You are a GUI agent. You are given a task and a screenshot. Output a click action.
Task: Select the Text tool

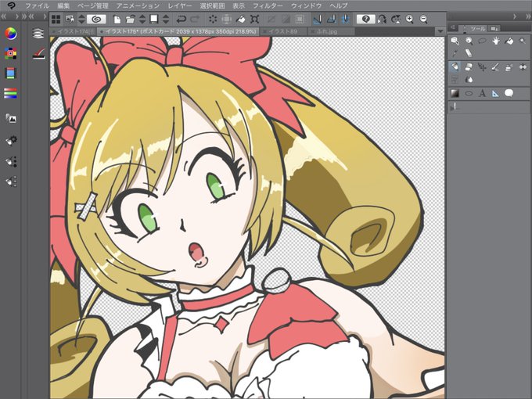(482, 93)
